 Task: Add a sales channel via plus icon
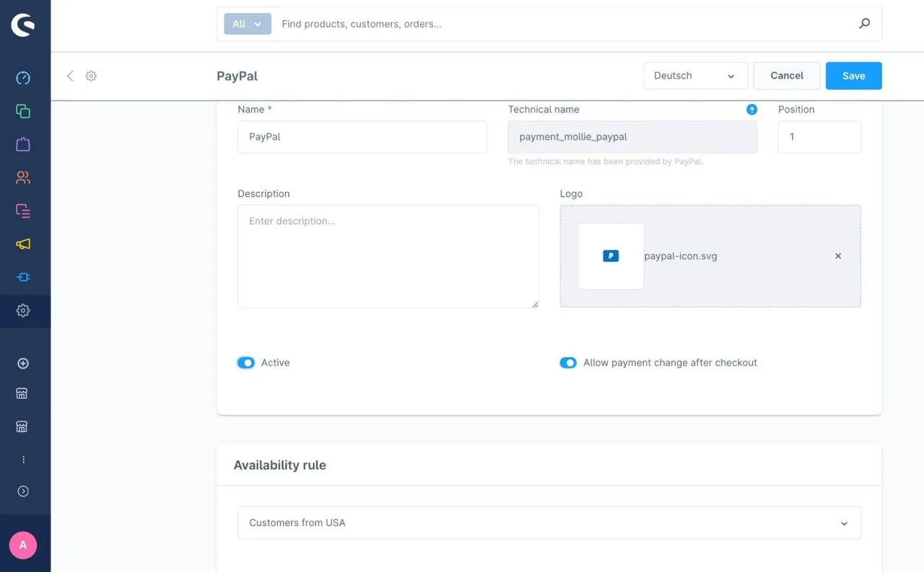click(x=23, y=364)
